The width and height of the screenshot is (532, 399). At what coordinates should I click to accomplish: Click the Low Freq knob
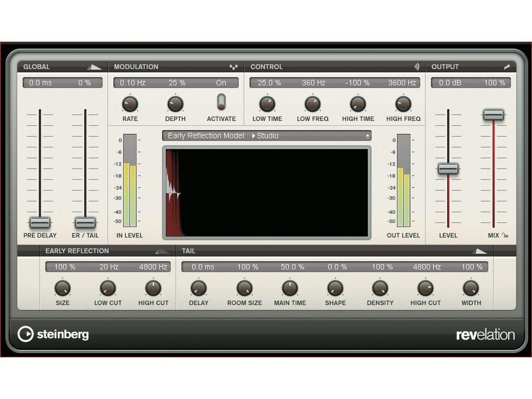[x=313, y=104]
